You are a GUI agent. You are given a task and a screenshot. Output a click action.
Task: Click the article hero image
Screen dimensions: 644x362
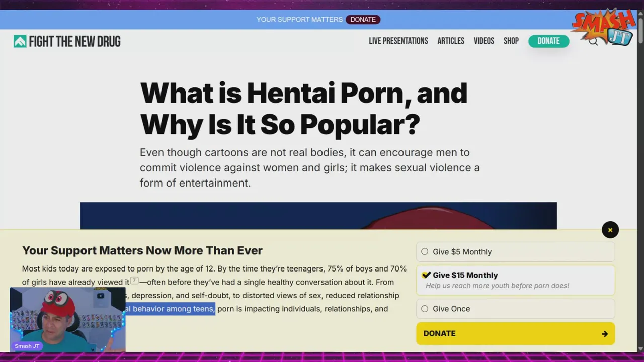pos(318,216)
